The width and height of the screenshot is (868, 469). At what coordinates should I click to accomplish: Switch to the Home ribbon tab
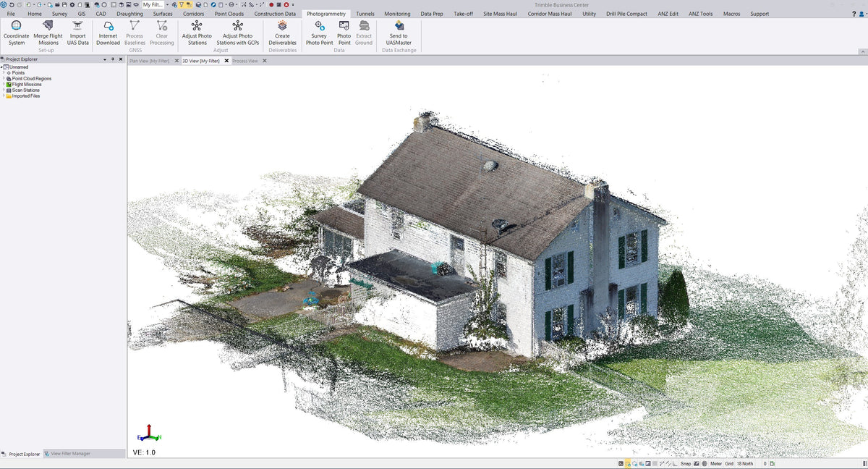coord(35,14)
